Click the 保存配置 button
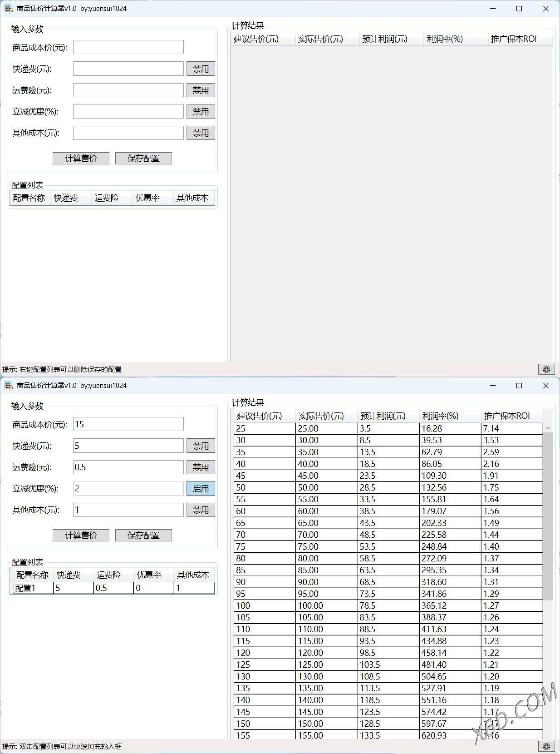The width and height of the screenshot is (560, 754). (143, 535)
